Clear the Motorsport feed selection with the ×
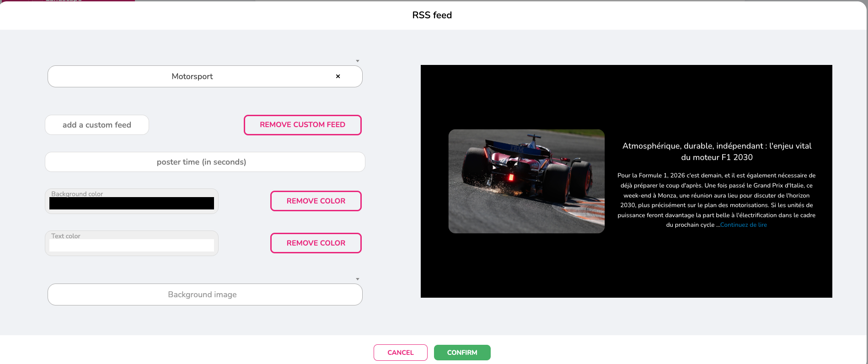868x364 pixels. tap(338, 76)
